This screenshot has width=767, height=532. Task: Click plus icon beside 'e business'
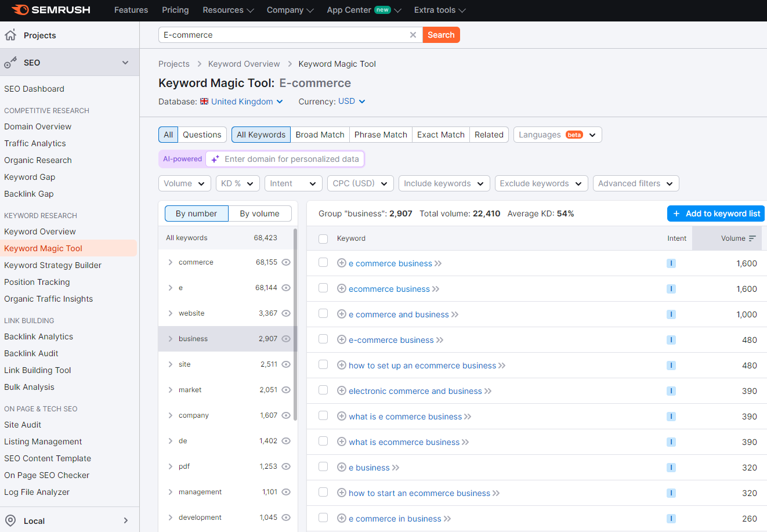tap(342, 468)
